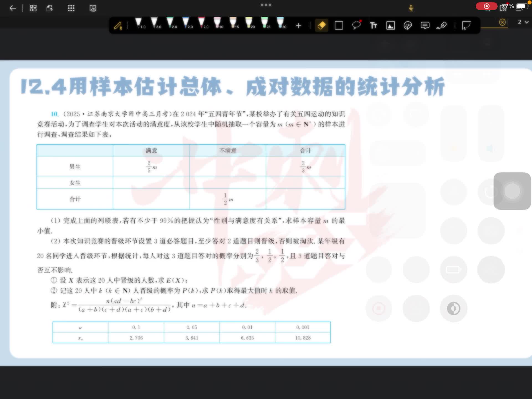Toggle stylus Bluetooth pen mode

click(118, 26)
